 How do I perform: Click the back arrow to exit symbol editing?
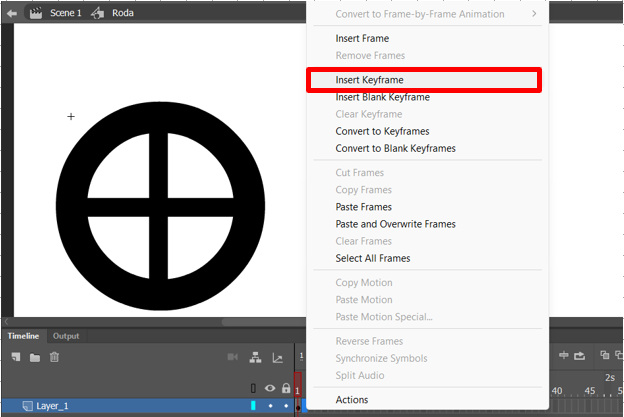(x=12, y=13)
